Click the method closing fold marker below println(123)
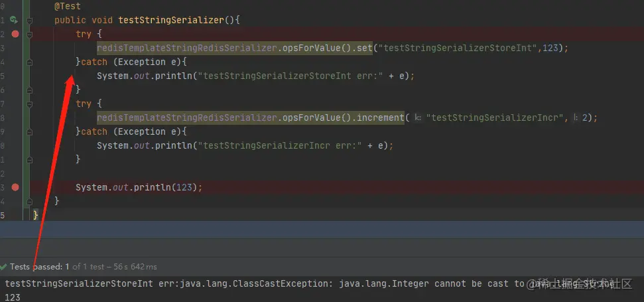 (x=29, y=201)
